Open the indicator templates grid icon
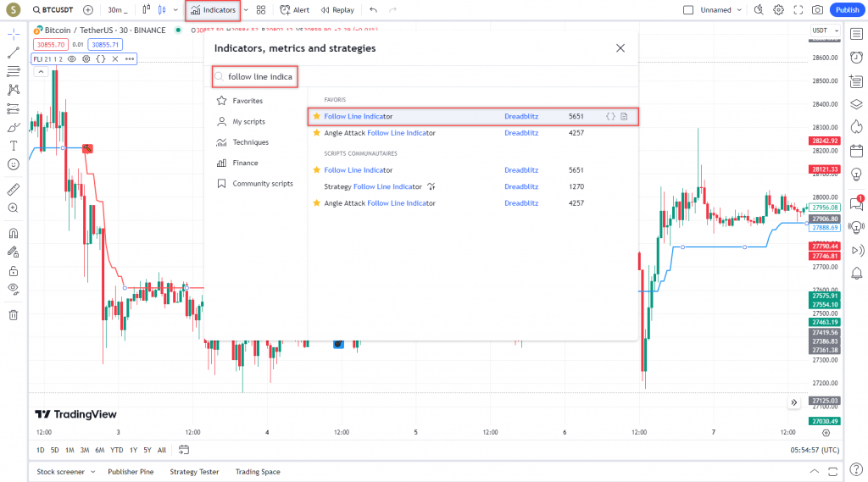868x482 pixels. pyautogui.click(x=261, y=10)
